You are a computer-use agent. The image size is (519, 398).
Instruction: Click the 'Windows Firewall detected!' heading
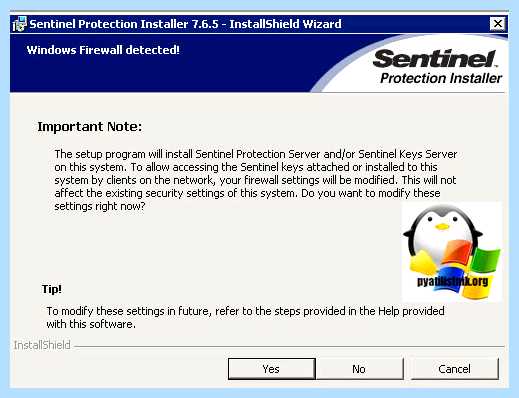pos(103,50)
